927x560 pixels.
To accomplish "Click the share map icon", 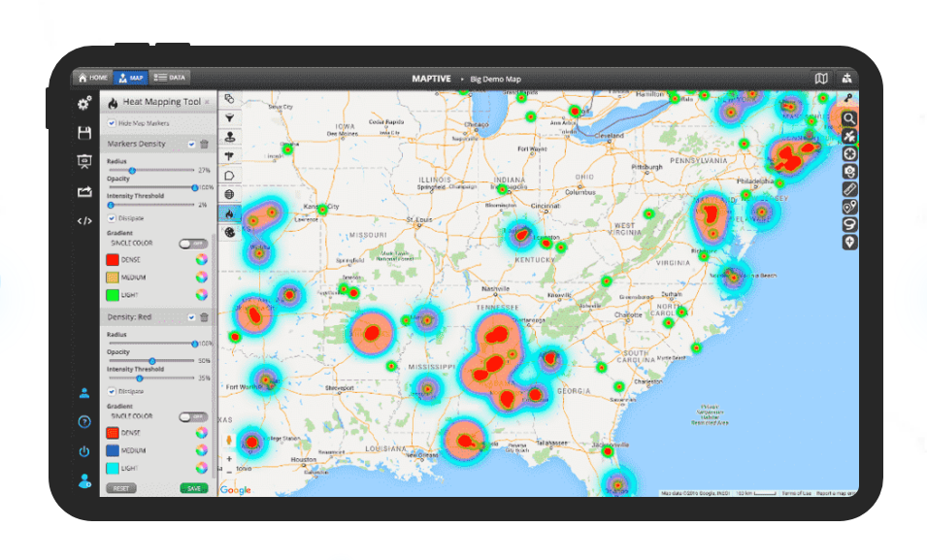I will (x=84, y=191).
